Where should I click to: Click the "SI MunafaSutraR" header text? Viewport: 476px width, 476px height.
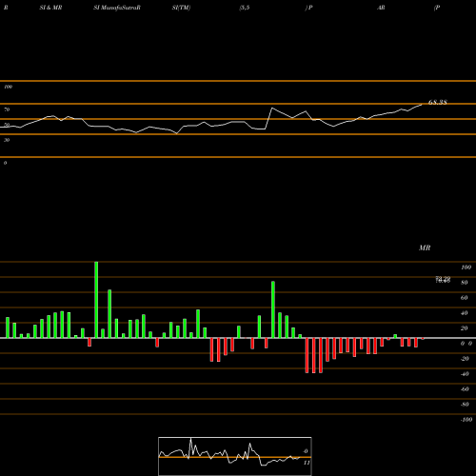[x=117, y=8]
